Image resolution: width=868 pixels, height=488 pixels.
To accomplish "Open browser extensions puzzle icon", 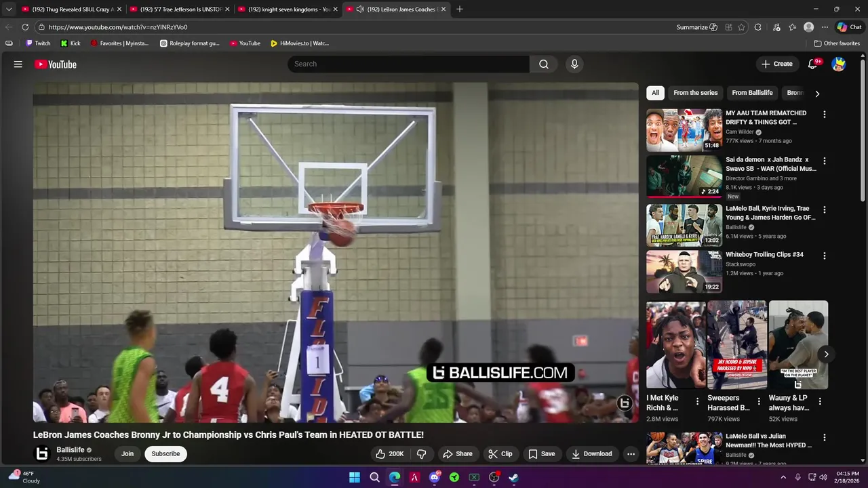I will (x=758, y=27).
